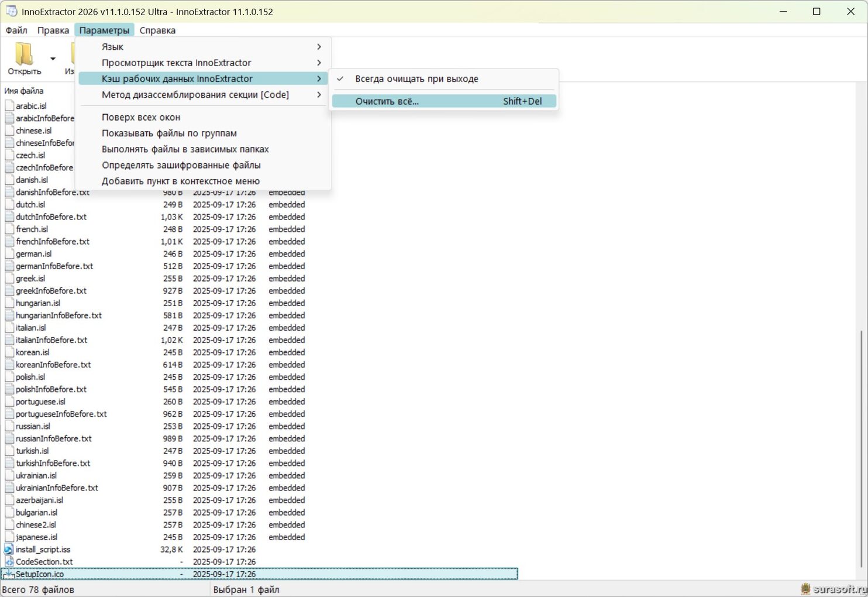Image resolution: width=868 pixels, height=597 pixels.
Task: Click the 'Имя файла' column header
Action: pyautogui.click(x=24, y=91)
